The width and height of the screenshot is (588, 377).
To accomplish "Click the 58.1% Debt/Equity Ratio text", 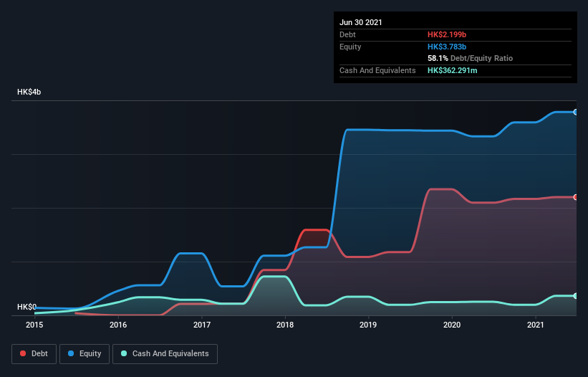I will 471,58.
